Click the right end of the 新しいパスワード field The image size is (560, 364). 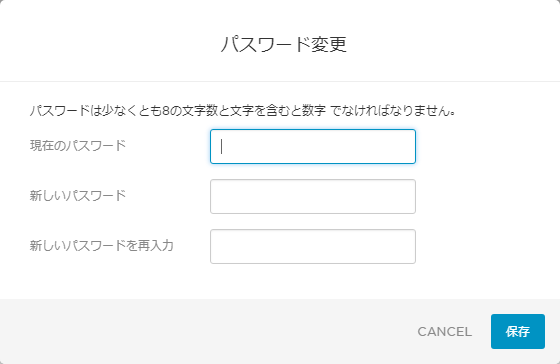tap(407, 196)
